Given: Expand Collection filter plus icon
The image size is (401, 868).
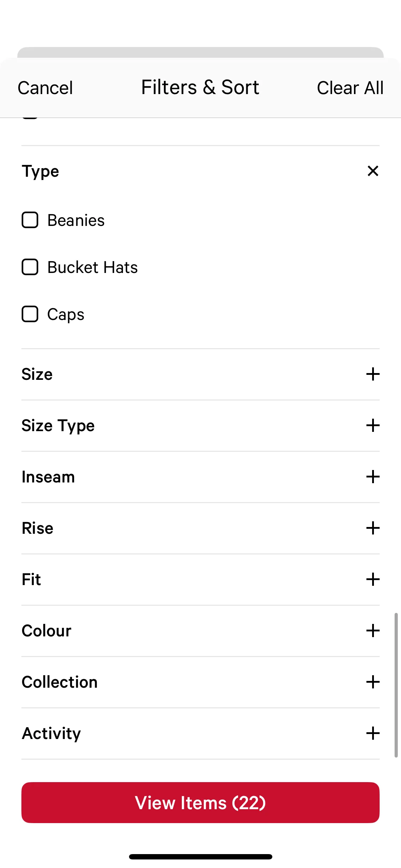Looking at the screenshot, I should coord(373,682).
